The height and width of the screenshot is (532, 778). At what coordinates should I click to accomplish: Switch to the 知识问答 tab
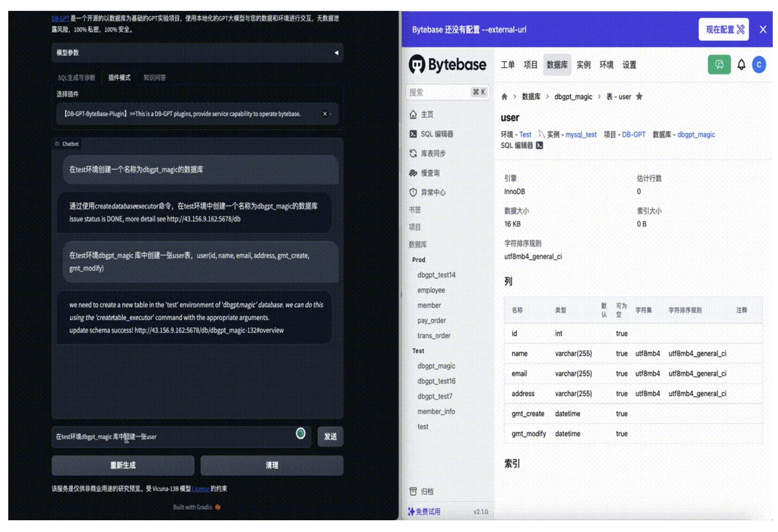156,77
